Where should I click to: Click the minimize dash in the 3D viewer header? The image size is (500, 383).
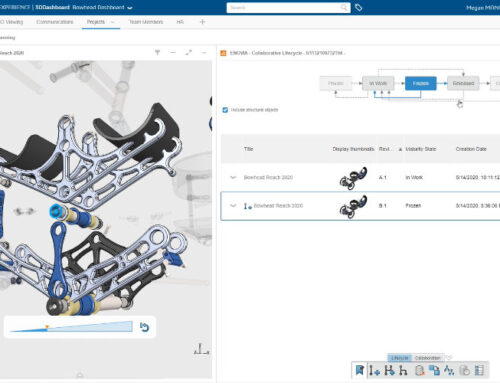tap(173, 52)
